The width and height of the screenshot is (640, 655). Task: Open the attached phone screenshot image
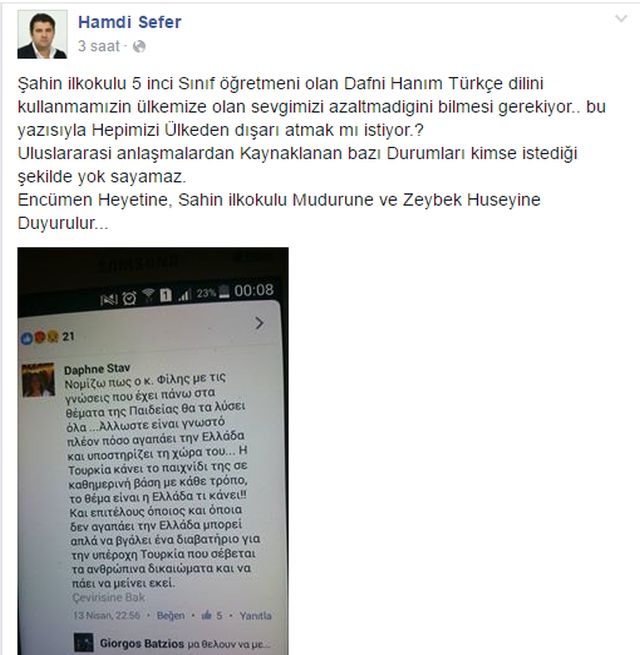(153, 451)
